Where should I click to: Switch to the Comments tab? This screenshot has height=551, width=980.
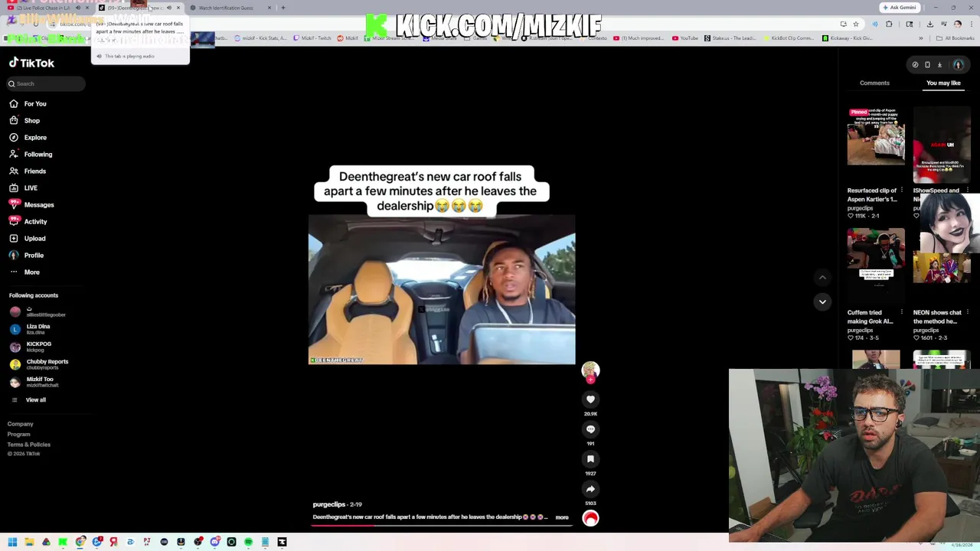874,83
